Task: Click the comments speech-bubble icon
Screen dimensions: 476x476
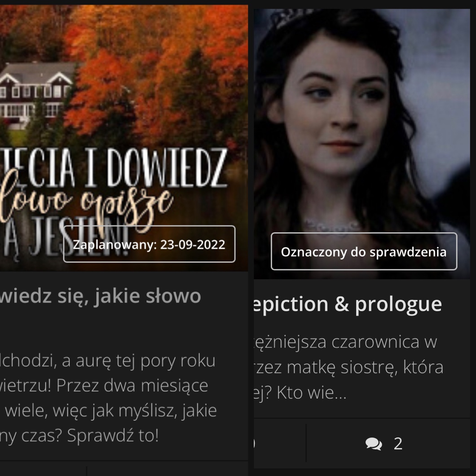Action: tap(374, 444)
